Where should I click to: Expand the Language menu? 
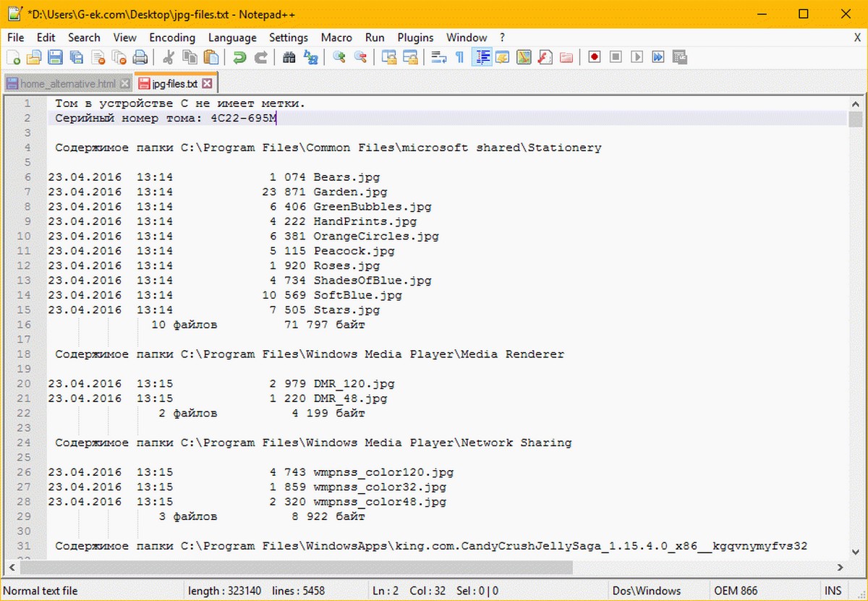232,38
